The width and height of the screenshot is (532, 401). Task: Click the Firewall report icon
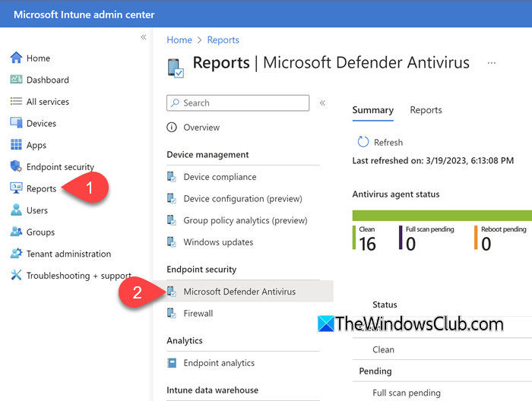tap(172, 313)
